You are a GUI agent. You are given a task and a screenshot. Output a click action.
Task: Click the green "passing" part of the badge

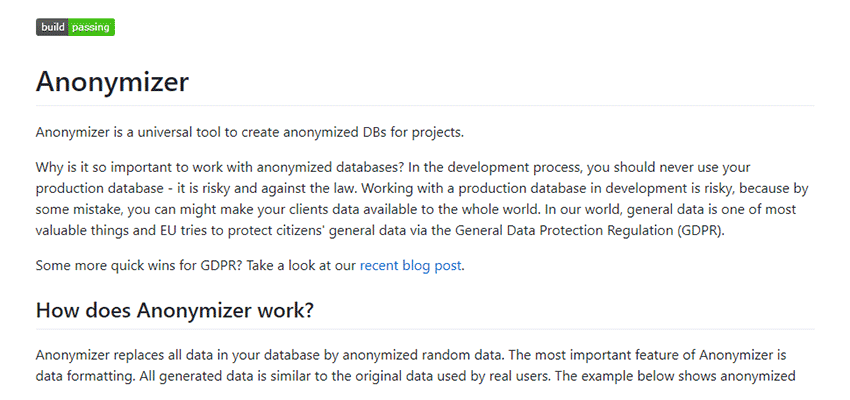[x=93, y=27]
